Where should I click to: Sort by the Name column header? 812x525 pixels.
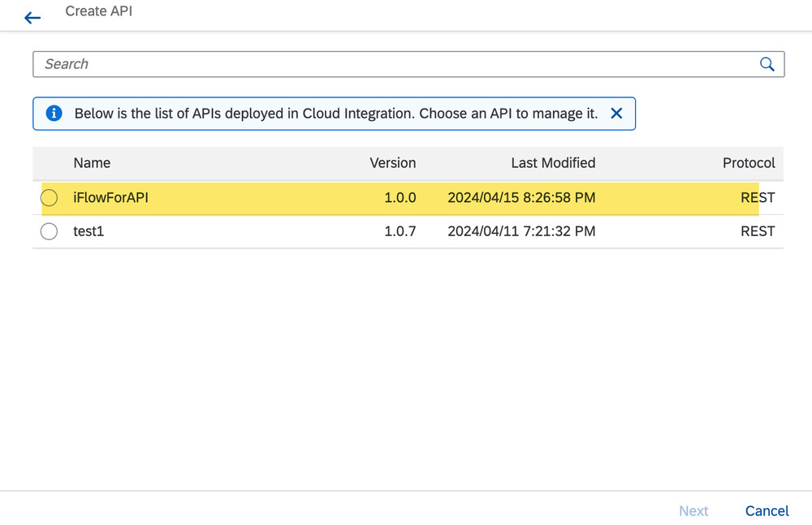[92, 163]
